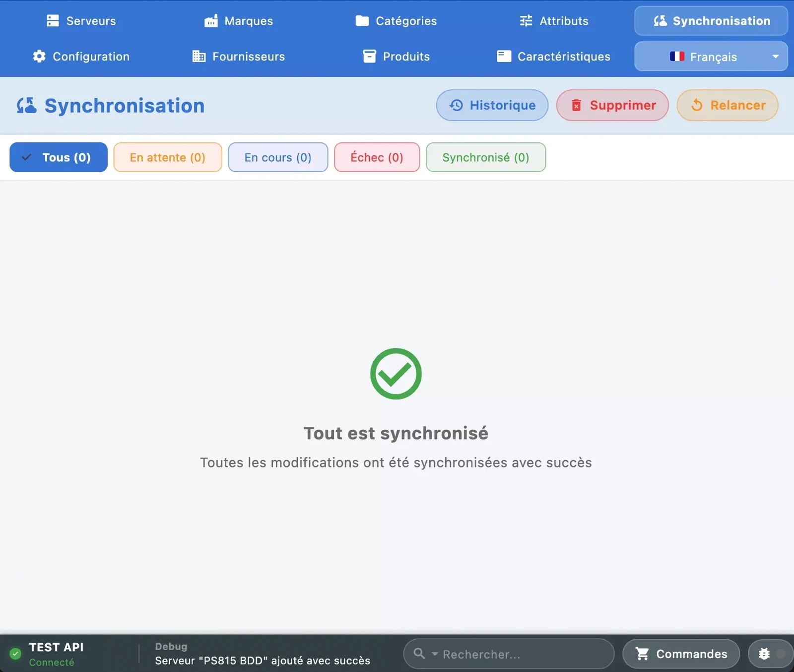Screen dimensions: 794x672
Task: Switch to the Synchronisation tab
Action: 711,20
